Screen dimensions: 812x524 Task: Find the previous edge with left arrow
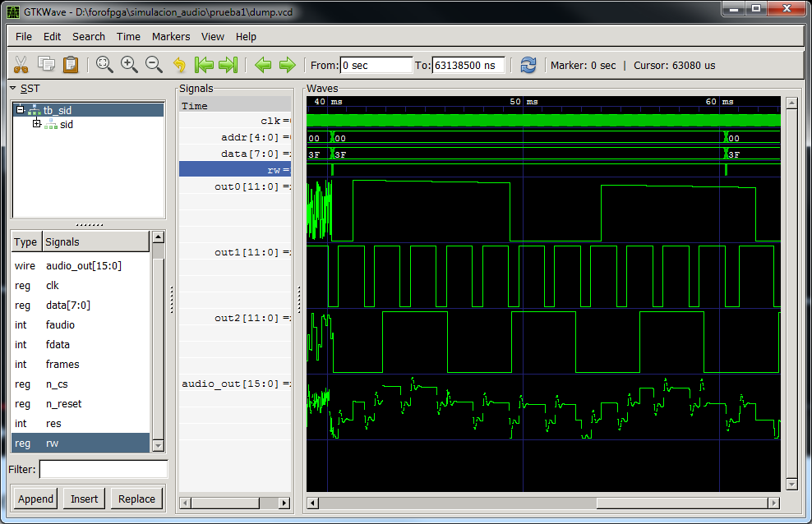(x=262, y=65)
